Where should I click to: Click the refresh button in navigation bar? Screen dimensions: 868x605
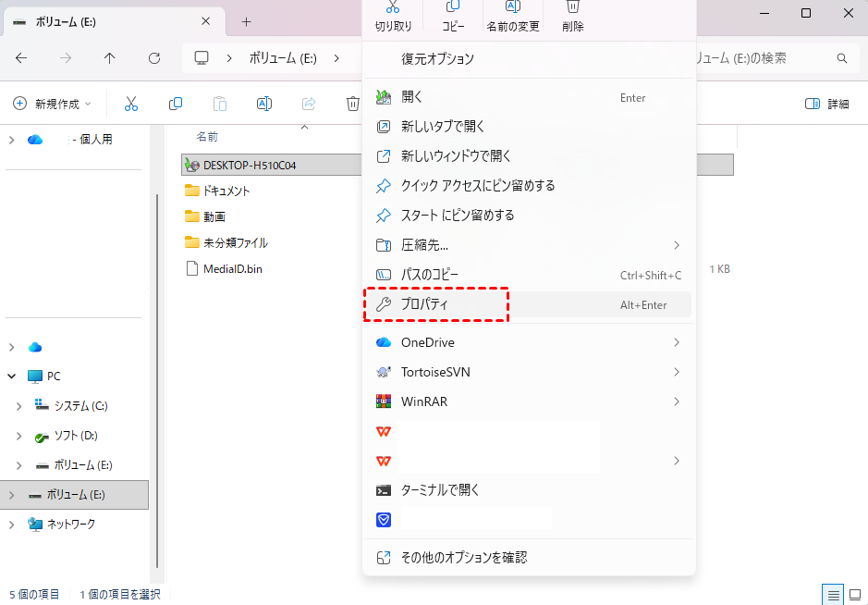[154, 58]
